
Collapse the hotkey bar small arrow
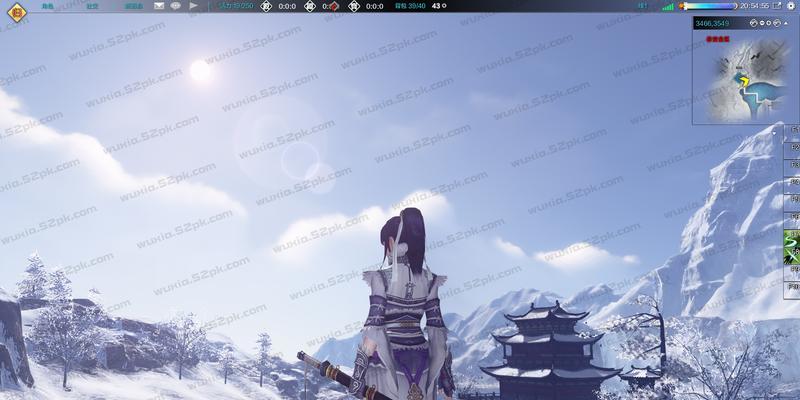point(775,133)
